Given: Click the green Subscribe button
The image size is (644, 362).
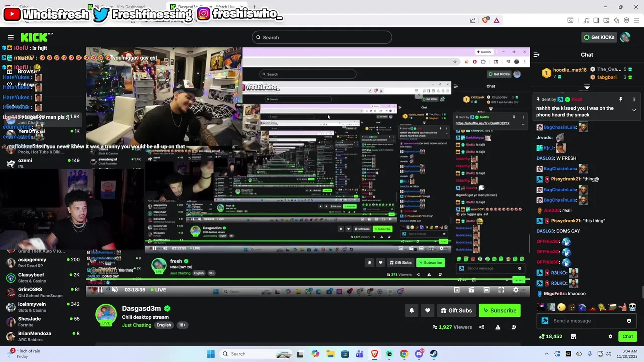Looking at the screenshot, I should click(x=500, y=310).
